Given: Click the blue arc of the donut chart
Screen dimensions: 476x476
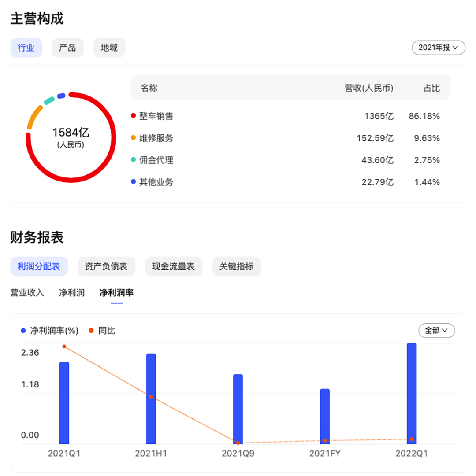Looking at the screenshot, I should tap(62, 95).
